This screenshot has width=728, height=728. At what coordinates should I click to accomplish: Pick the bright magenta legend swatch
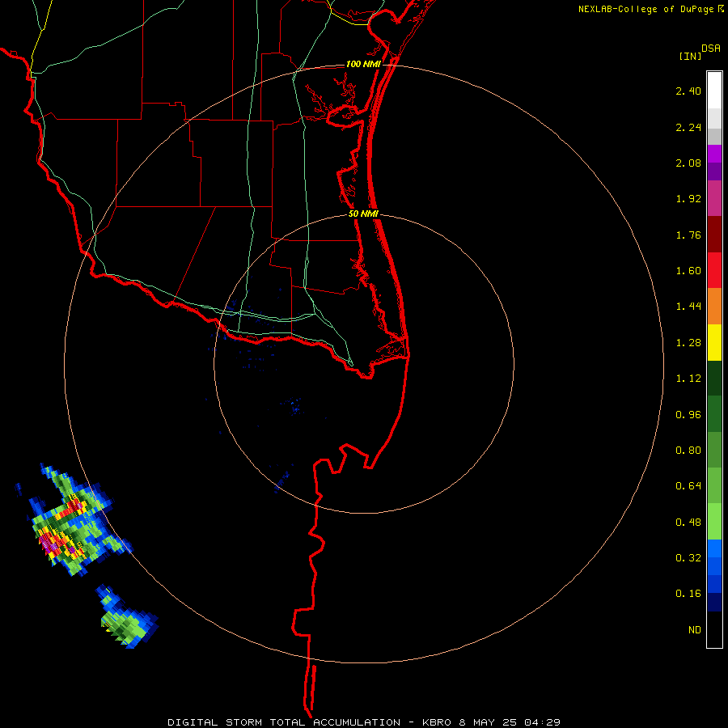[x=714, y=154]
